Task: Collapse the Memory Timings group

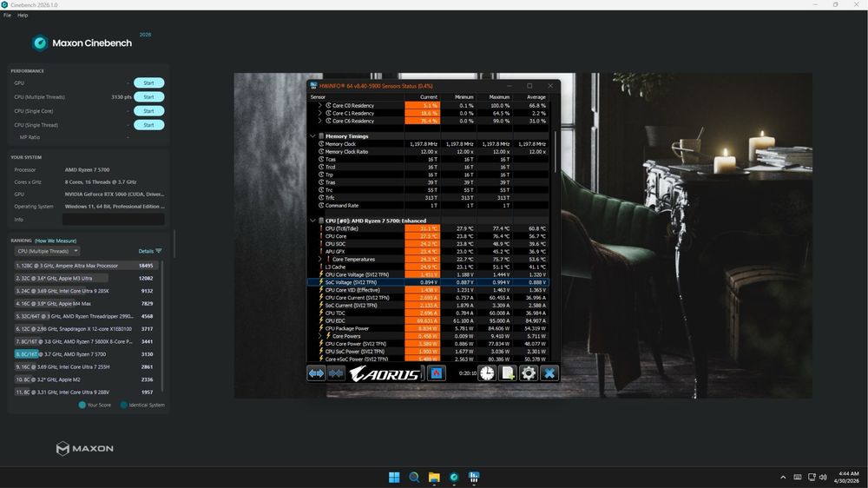Action: pos(312,136)
